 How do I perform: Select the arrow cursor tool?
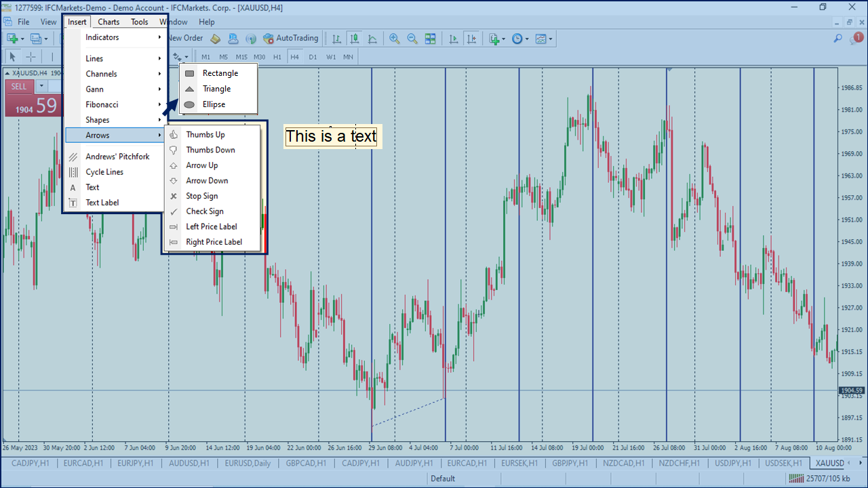pos(12,56)
